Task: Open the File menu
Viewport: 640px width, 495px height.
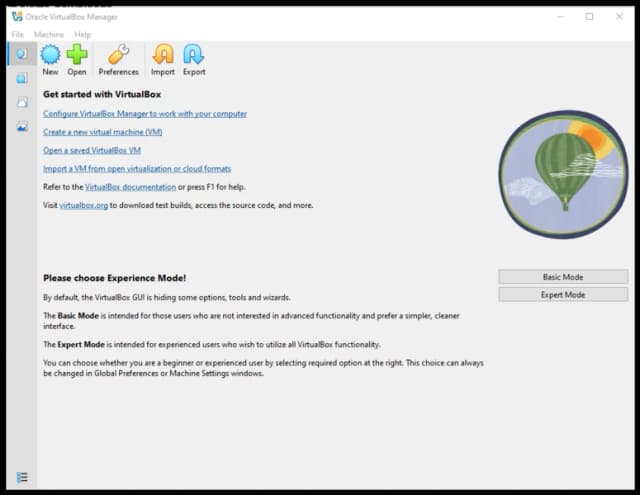Action: pos(18,34)
